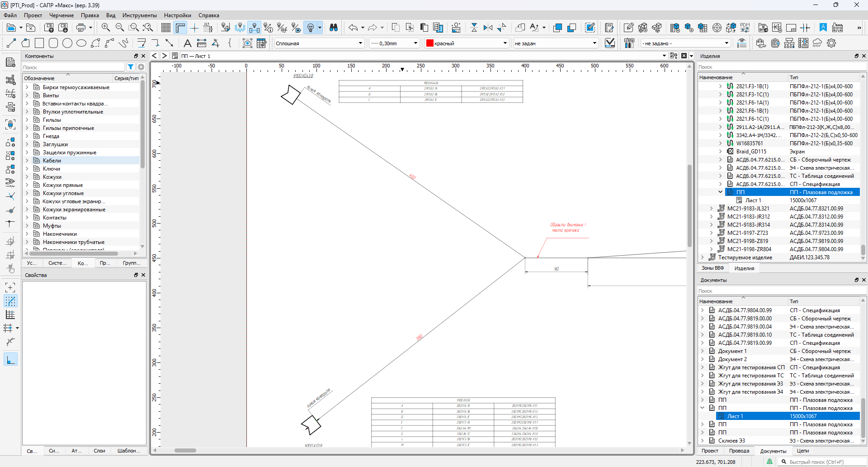Viewport: 868px width, 467px height.
Task: Toggle the filter icon in Компоненты search
Action: (x=131, y=67)
